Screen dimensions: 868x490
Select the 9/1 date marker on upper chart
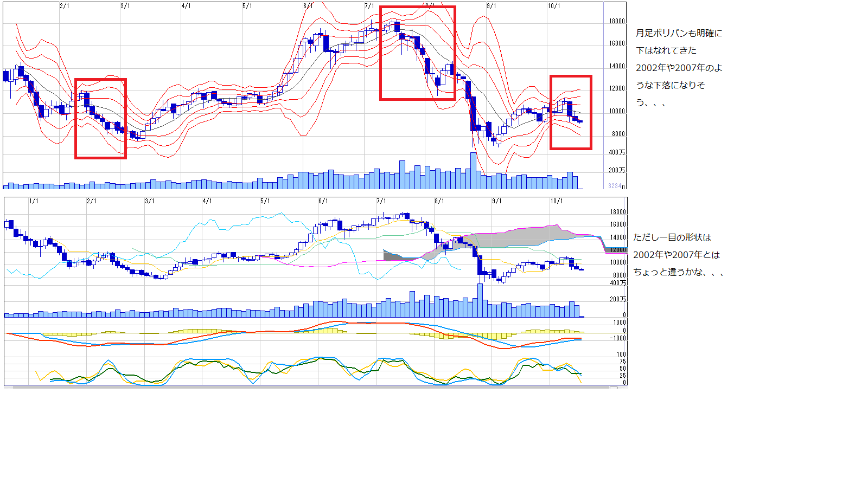coord(491,6)
